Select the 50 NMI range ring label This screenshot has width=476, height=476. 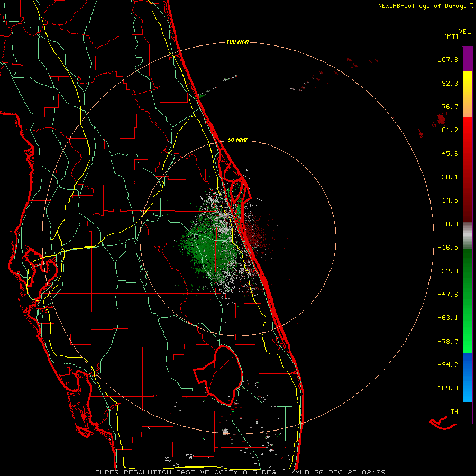(x=237, y=140)
